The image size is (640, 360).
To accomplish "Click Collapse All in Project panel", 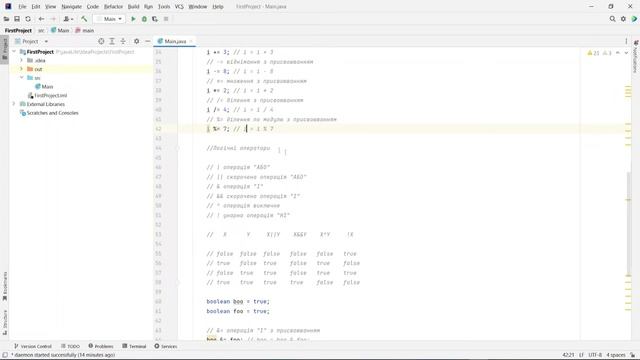I will click(123, 41).
